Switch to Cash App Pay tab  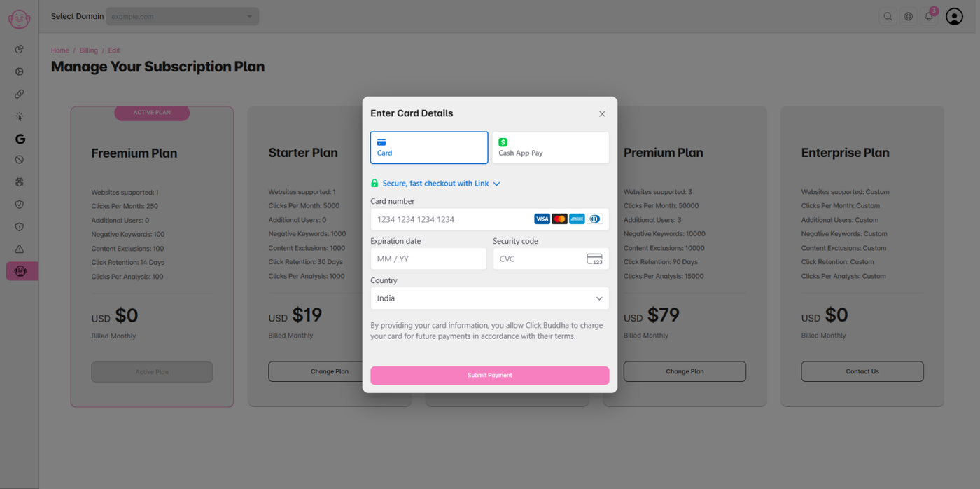coord(550,147)
